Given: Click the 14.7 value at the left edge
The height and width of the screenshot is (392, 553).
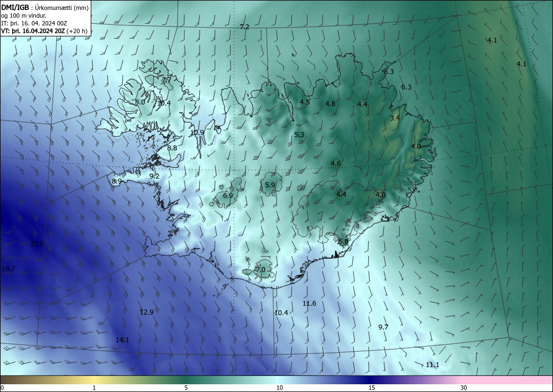Looking at the screenshot, I should (8, 269).
